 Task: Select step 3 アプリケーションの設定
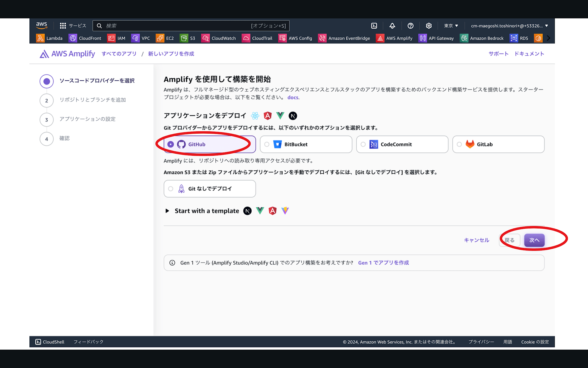[x=78, y=119]
